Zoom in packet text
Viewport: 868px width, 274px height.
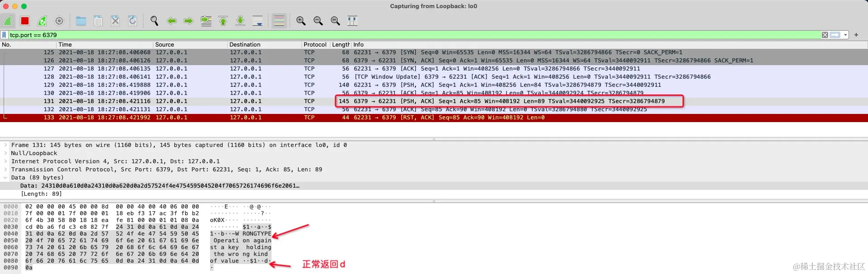point(301,21)
